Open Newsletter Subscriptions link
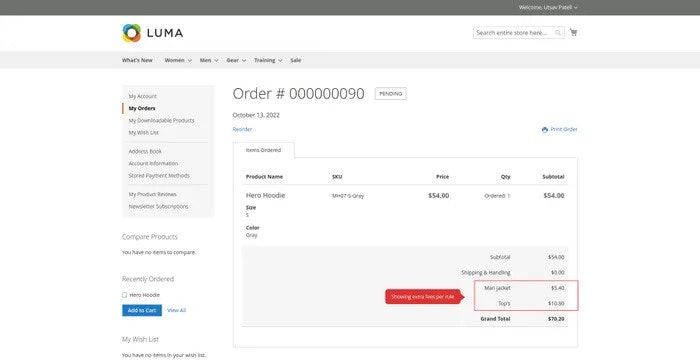Screen dimensions: 700x360 (158, 206)
